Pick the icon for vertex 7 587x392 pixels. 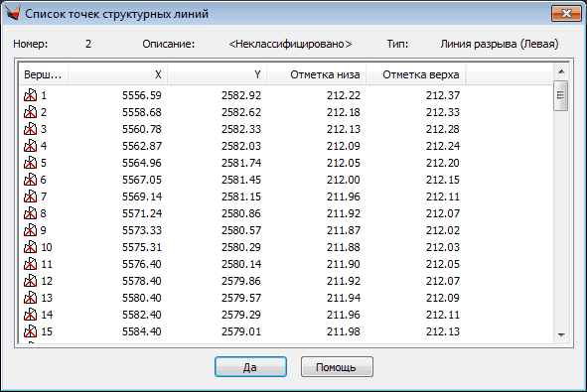point(31,196)
